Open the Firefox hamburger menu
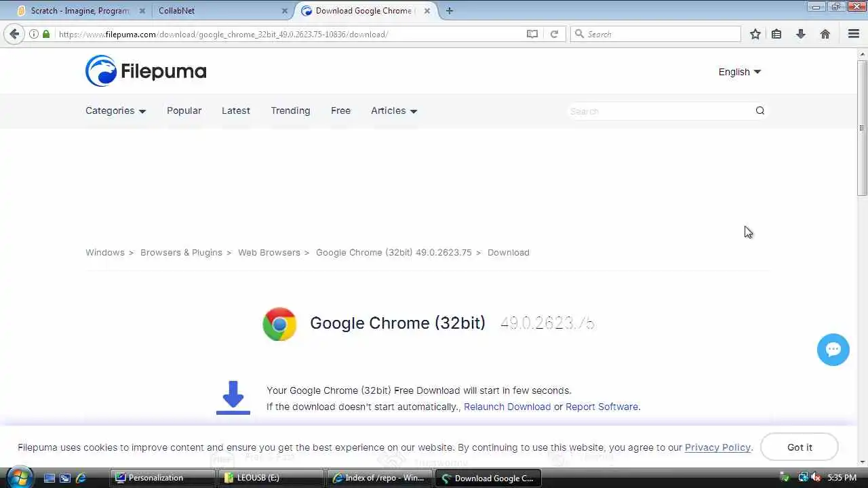 854,34
